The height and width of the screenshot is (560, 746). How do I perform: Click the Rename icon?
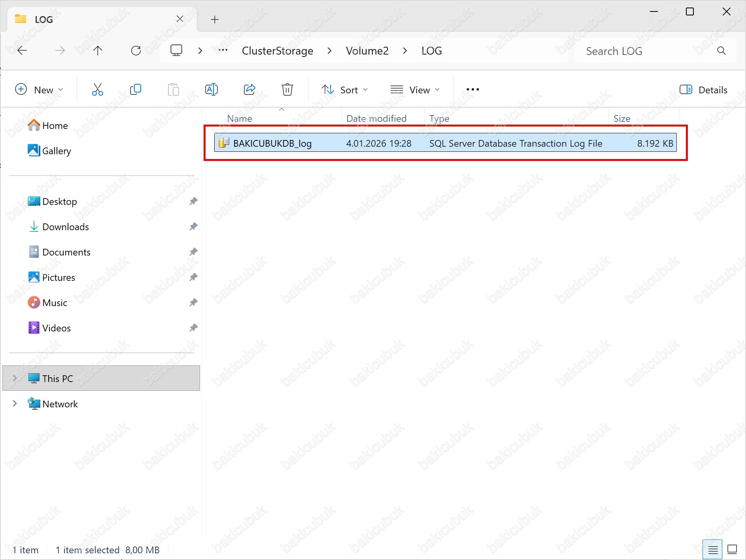(212, 90)
